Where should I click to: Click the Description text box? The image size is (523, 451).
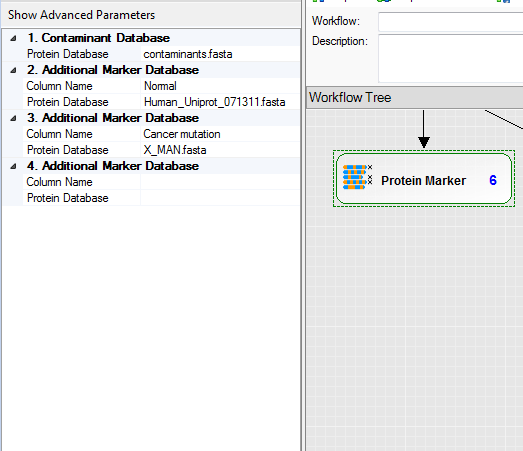coord(451,58)
